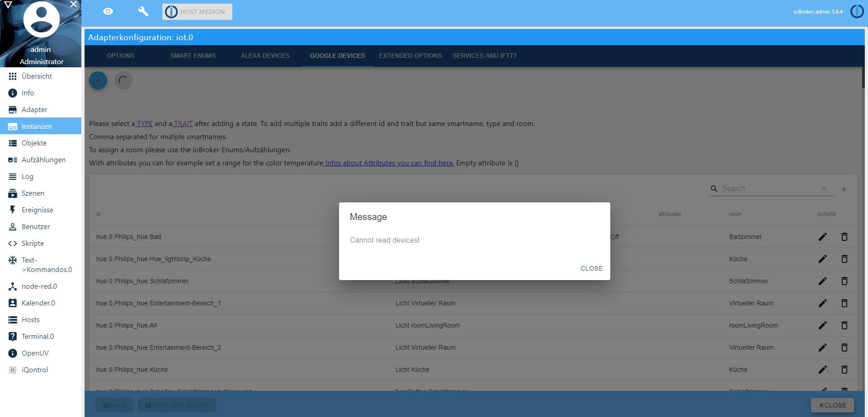Open Terminal.0 in sidebar
This screenshot has height=417, width=868.
[x=41, y=336]
